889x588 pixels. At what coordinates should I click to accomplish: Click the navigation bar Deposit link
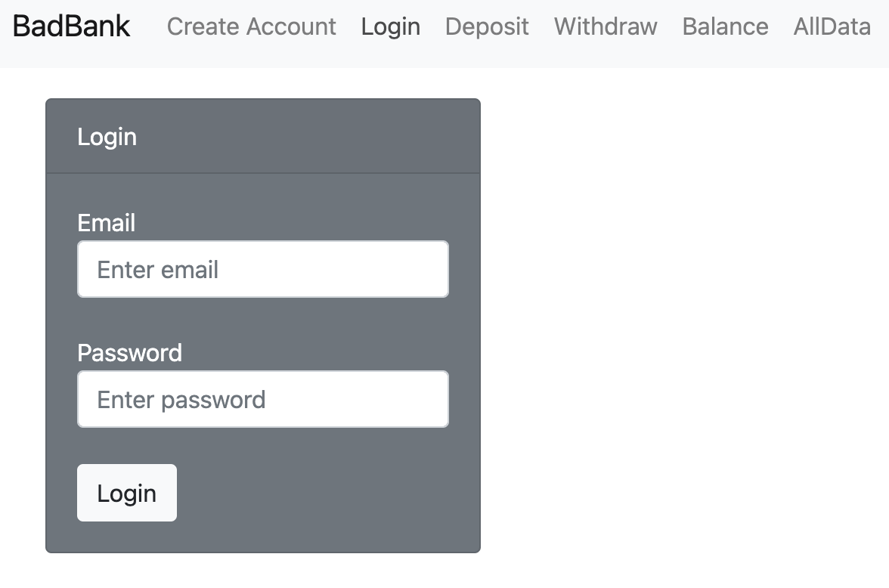click(x=487, y=26)
